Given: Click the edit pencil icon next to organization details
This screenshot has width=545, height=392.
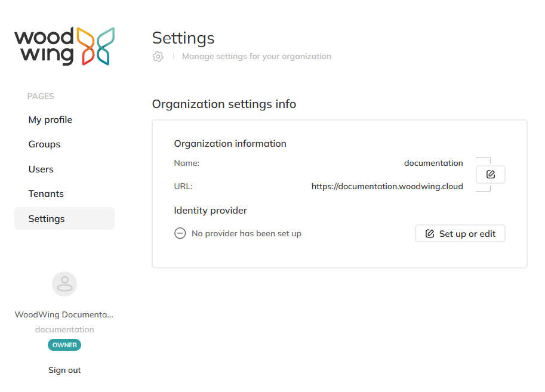Looking at the screenshot, I should point(490,174).
